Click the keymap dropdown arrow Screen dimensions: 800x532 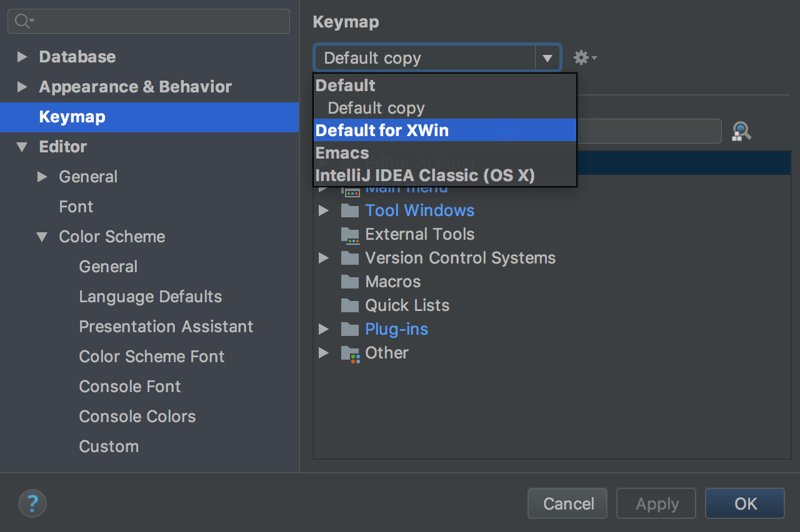(x=547, y=58)
